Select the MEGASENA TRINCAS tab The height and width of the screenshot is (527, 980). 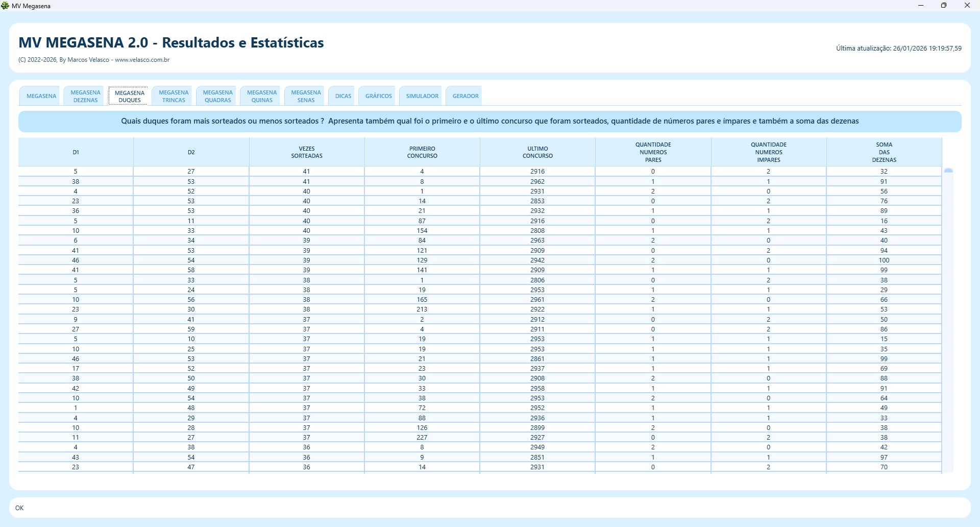[x=174, y=96]
